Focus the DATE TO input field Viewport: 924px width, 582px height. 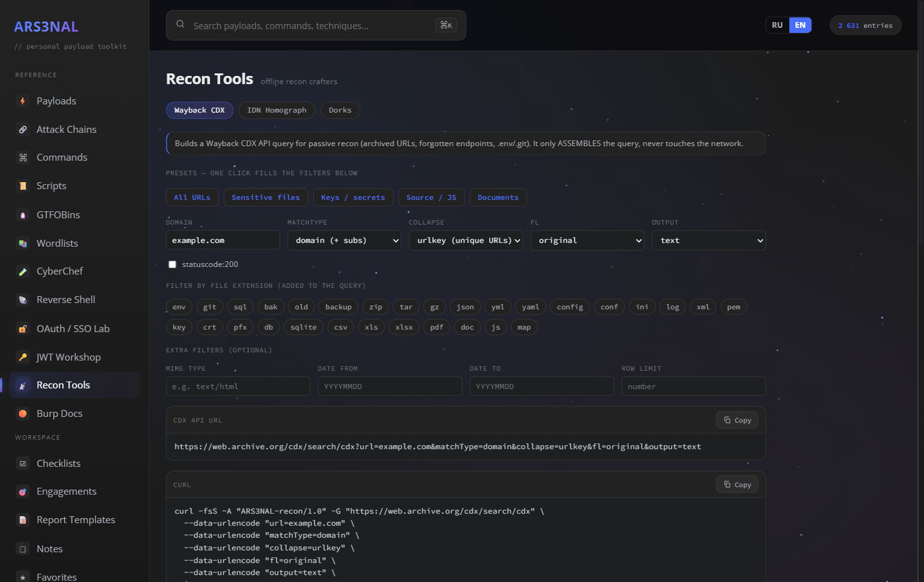542,387
